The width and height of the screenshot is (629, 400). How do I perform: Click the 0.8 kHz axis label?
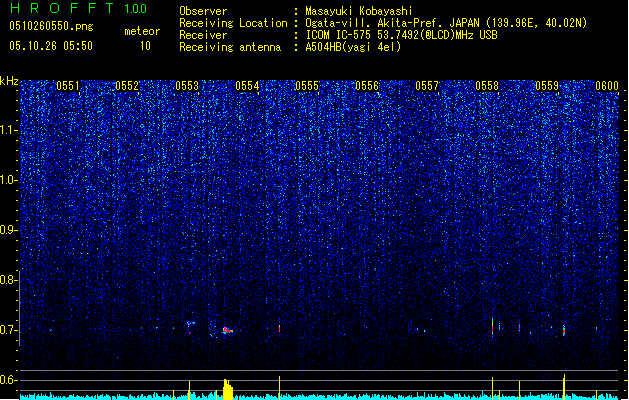[8, 280]
